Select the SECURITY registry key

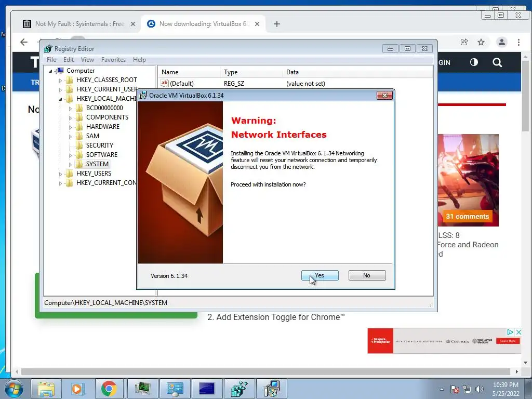[x=99, y=145]
